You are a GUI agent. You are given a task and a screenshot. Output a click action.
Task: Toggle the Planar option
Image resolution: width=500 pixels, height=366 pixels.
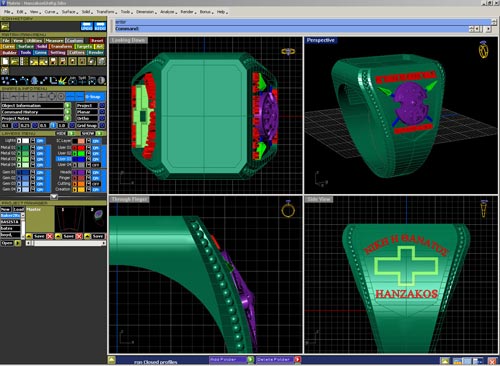(102, 112)
